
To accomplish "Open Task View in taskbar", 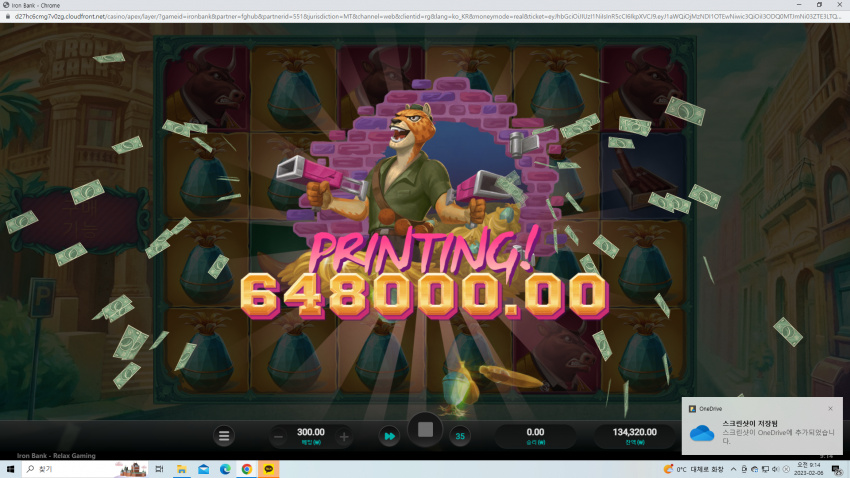I will 159,469.
